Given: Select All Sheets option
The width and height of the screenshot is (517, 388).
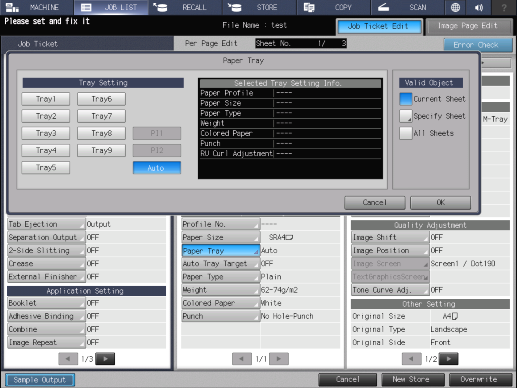Looking at the screenshot, I should pyautogui.click(x=406, y=133).
